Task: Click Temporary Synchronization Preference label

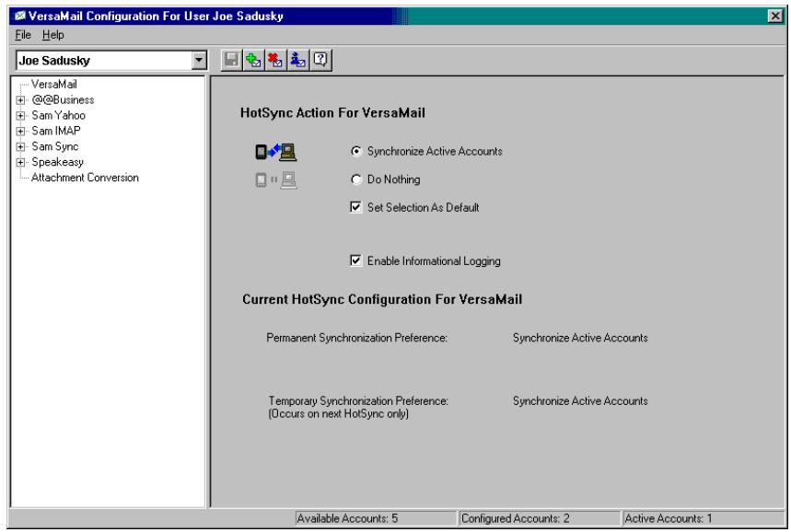Action: pos(358,401)
